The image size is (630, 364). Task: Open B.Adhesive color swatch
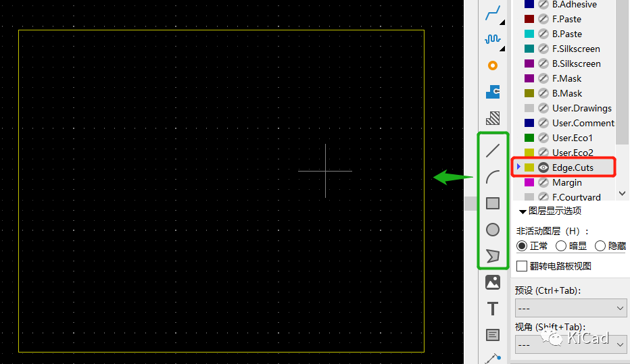pyautogui.click(x=529, y=5)
